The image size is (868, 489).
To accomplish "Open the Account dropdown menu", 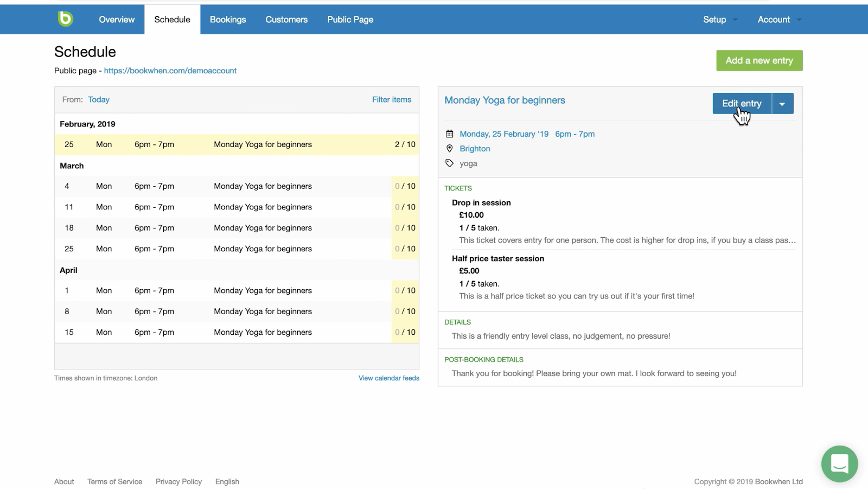I will [779, 20].
